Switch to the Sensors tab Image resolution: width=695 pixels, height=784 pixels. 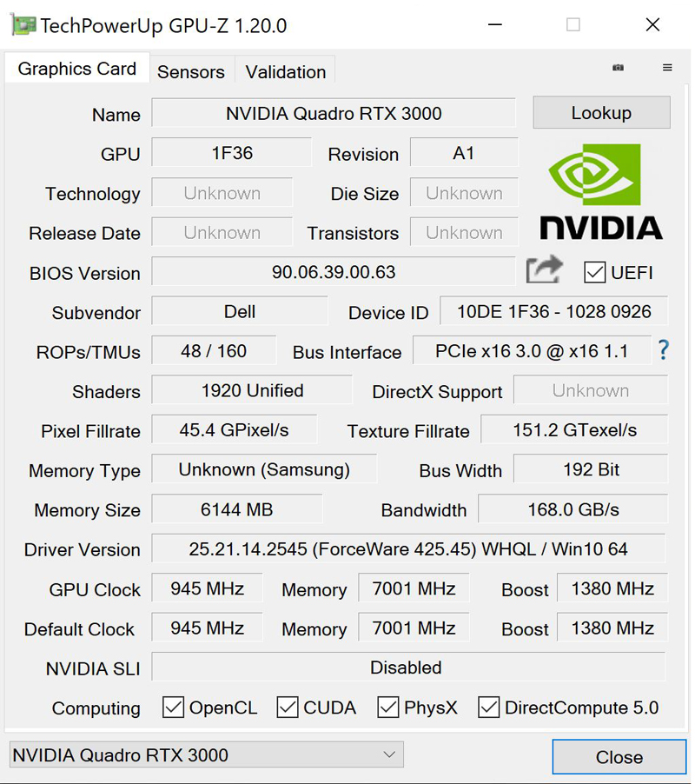(x=191, y=72)
